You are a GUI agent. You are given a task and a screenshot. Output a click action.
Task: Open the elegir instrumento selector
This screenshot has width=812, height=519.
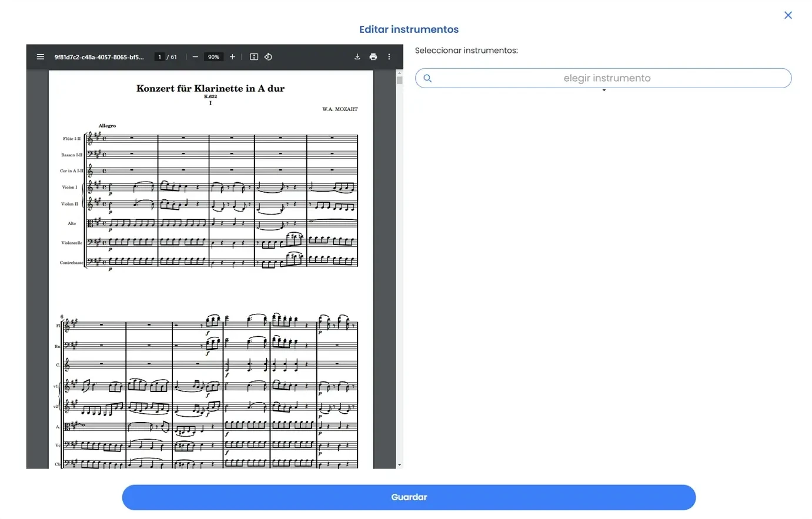[x=607, y=78]
